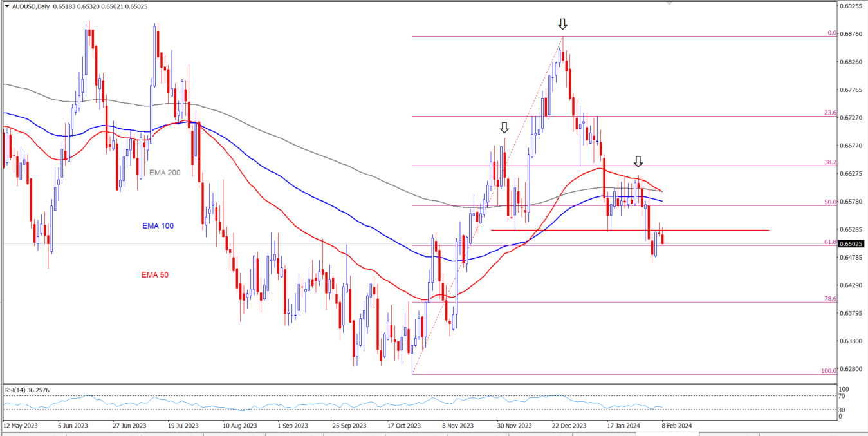868x436 pixels.
Task: Click the down arrow above the highest peak
Action: point(562,24)
